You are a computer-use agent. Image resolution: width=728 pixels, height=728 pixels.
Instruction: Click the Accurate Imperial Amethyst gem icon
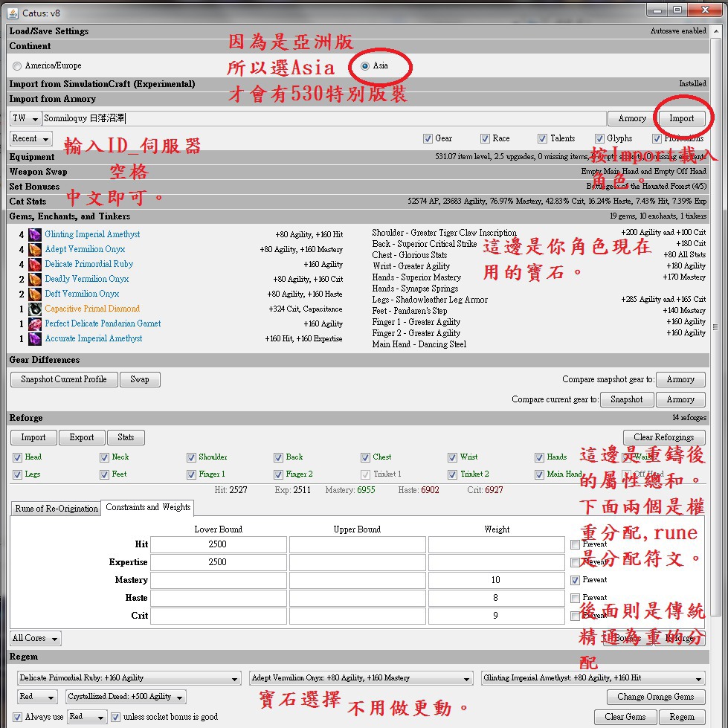35,339
